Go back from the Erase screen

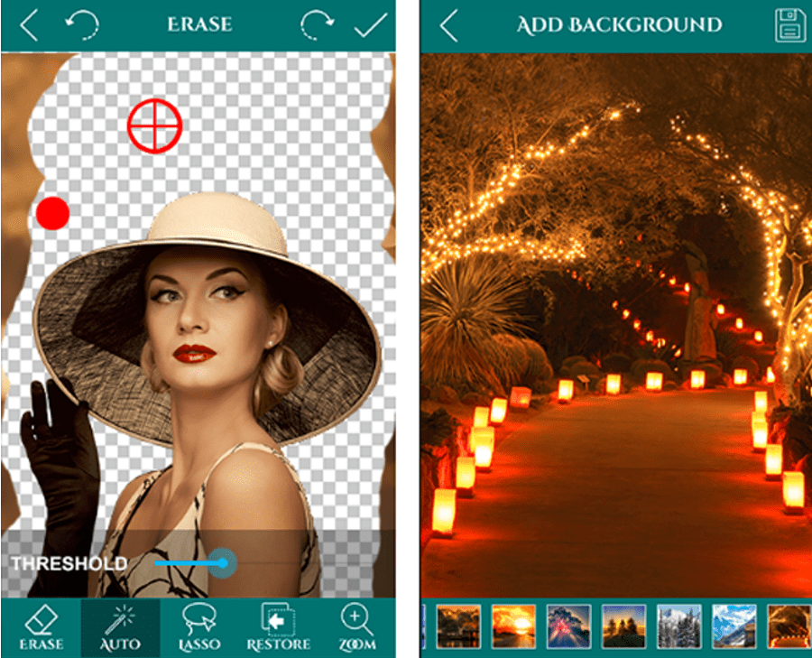(30, 25)
